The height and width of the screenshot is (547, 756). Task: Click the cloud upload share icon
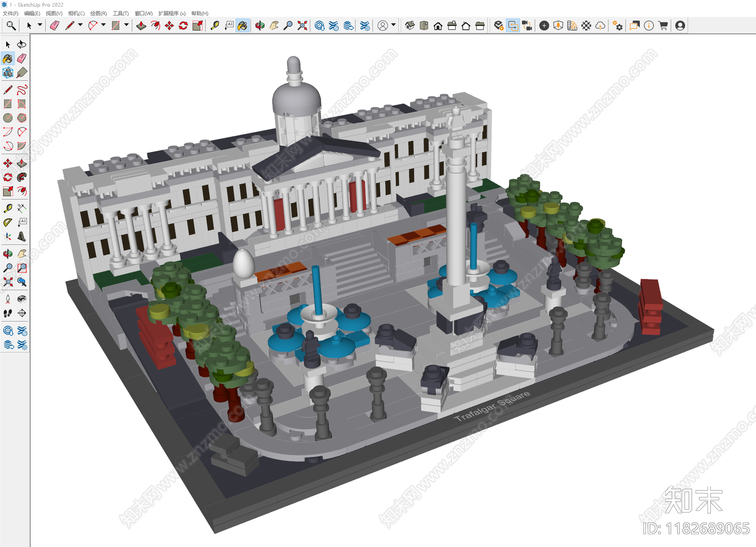coord(600,26)
